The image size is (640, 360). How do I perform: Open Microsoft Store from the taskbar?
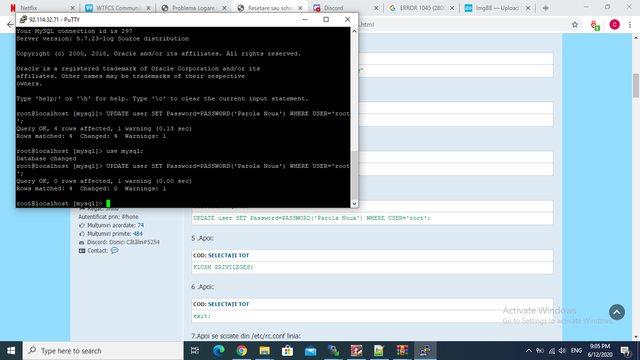click(x=287, y=351)
